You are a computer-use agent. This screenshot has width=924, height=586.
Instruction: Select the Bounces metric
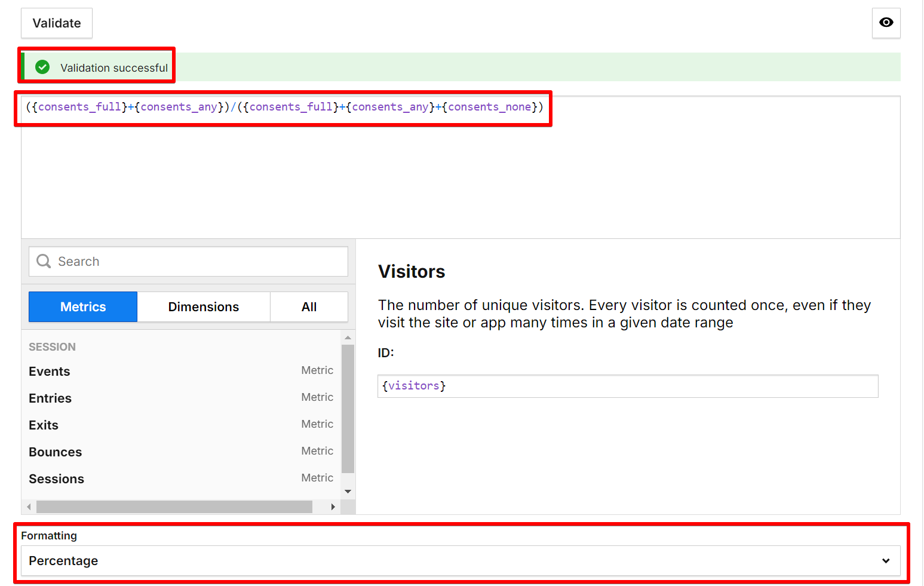[55, 452]
